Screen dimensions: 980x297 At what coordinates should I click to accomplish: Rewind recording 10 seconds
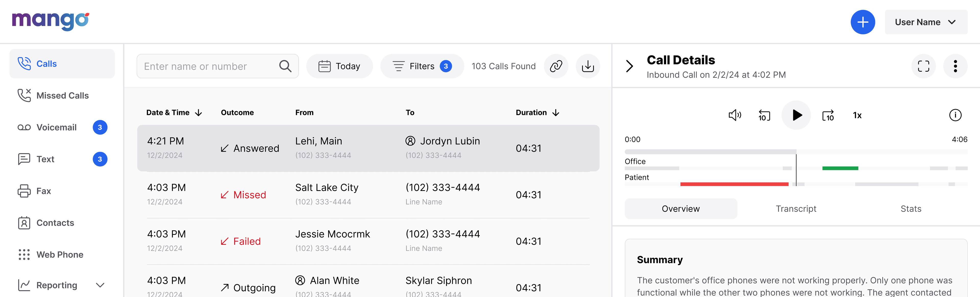tap(764, 115)
